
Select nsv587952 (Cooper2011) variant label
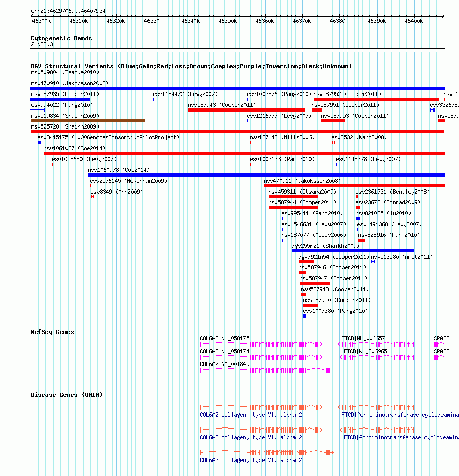click(x=347, y=94)
